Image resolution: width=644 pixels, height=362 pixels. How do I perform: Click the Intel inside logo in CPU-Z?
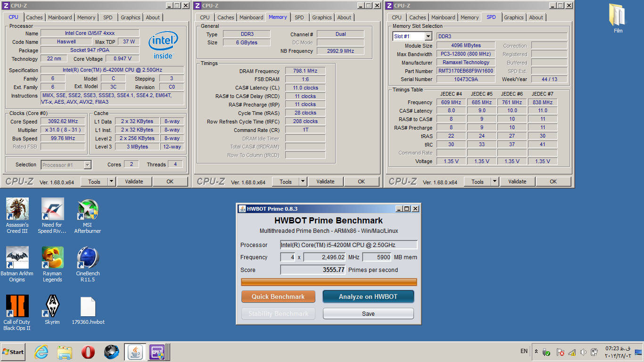click(163, 45)
